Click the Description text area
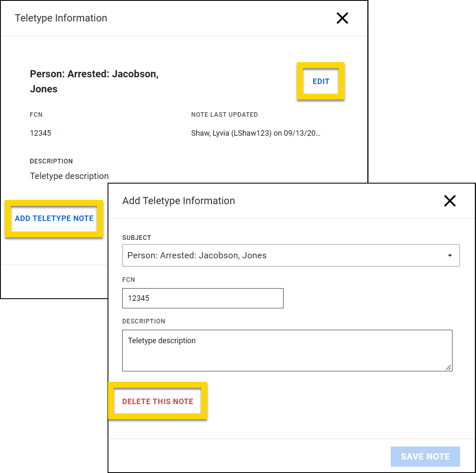Screen dimensions: 476x473 (287, 350)
